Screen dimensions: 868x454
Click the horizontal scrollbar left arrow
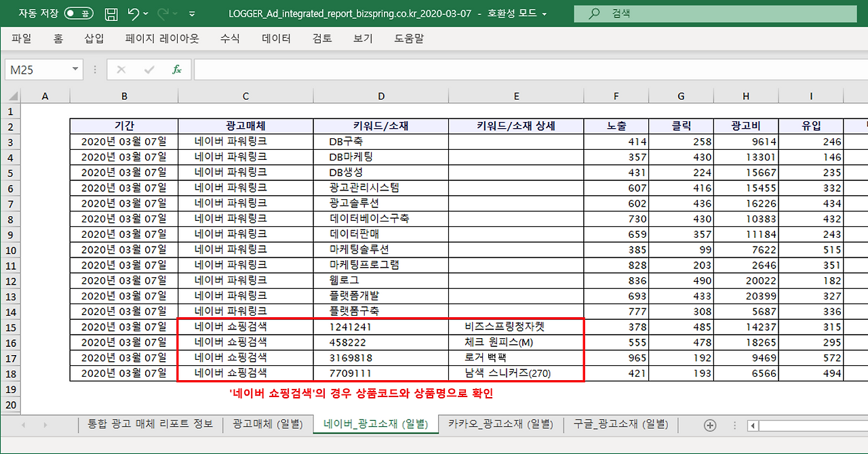point(753,426)
